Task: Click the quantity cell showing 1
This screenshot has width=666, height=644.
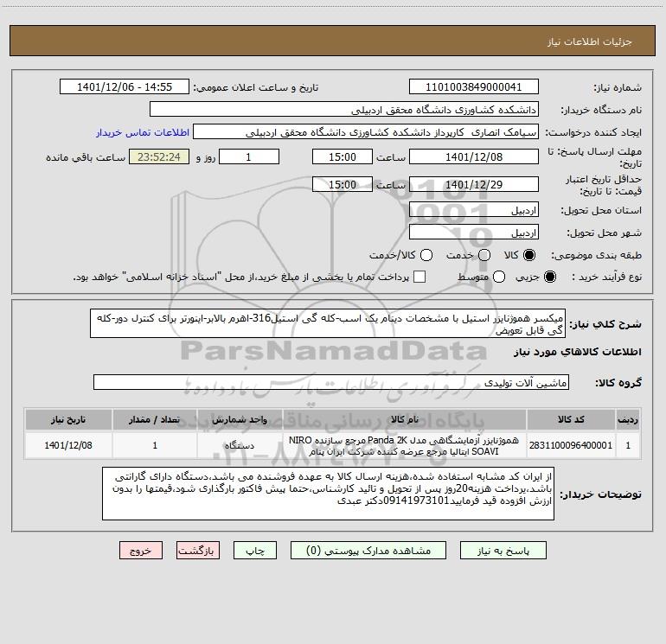Action: (x=155, y=445)
